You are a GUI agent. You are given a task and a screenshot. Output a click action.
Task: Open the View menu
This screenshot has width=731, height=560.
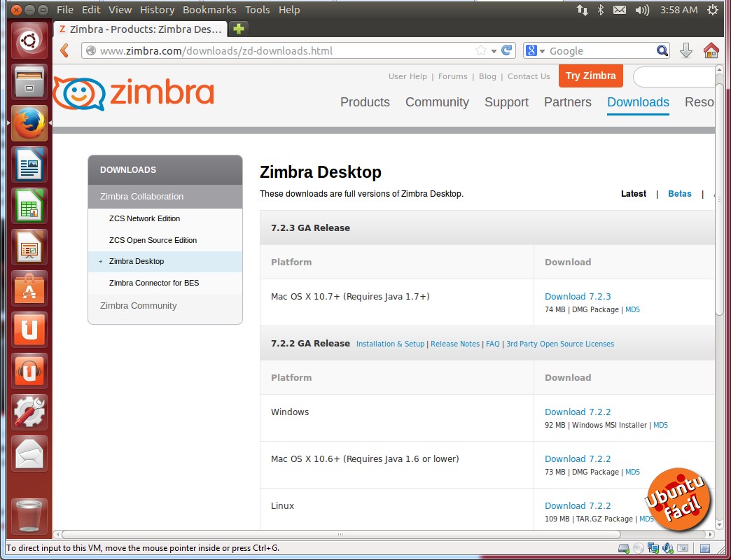point(120,10)
